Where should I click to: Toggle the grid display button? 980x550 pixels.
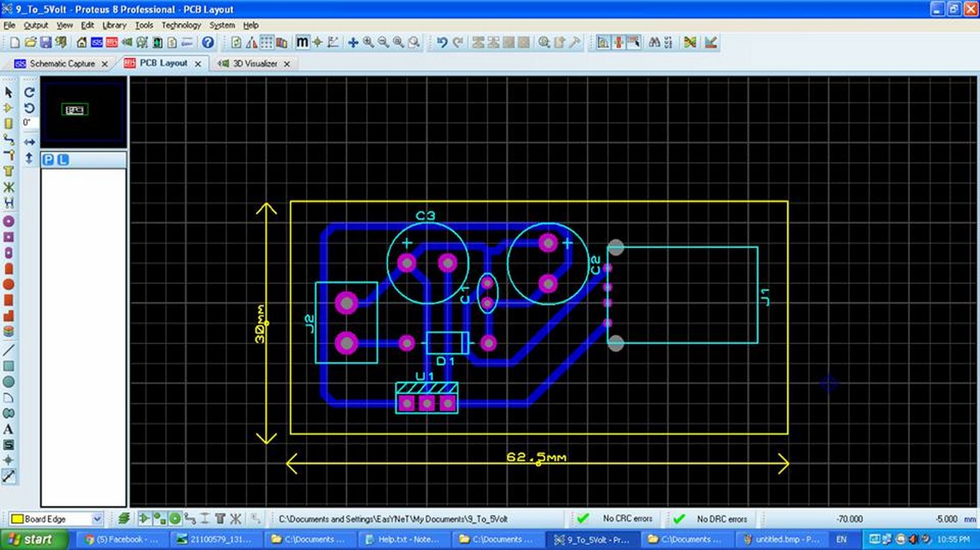[266, 42]
